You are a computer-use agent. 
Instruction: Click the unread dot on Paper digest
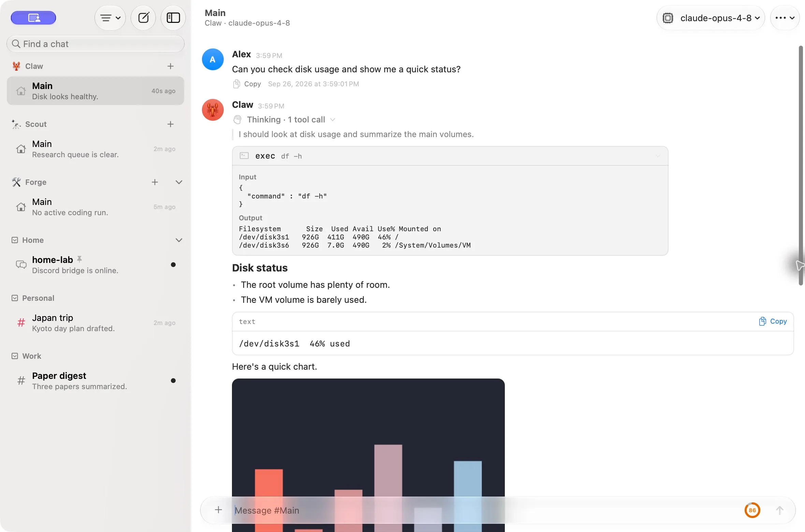coord(173,381)
